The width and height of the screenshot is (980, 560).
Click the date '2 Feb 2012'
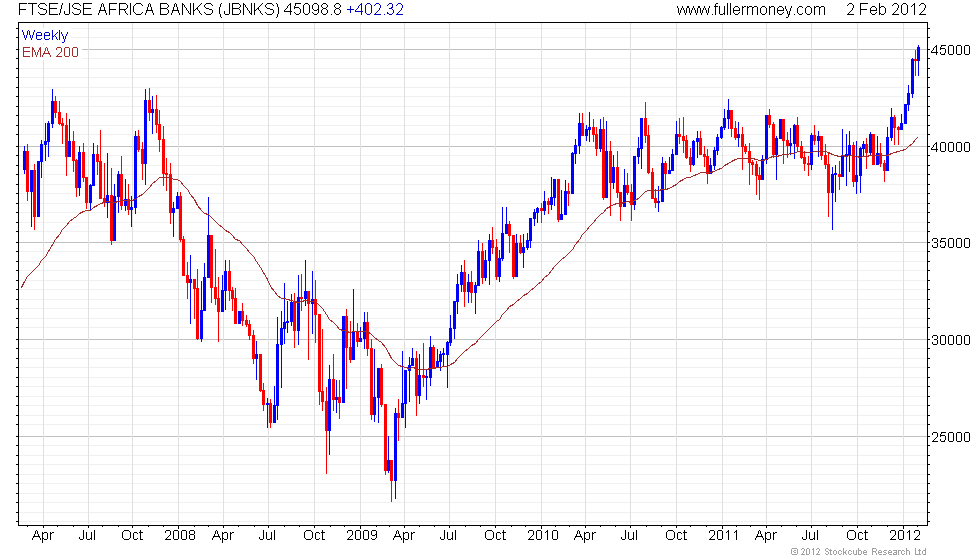click(x=886, y=9)
